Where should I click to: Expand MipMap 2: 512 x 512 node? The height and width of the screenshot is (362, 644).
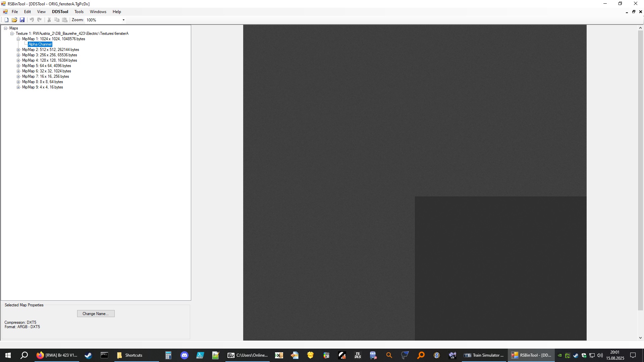point(18,50)
